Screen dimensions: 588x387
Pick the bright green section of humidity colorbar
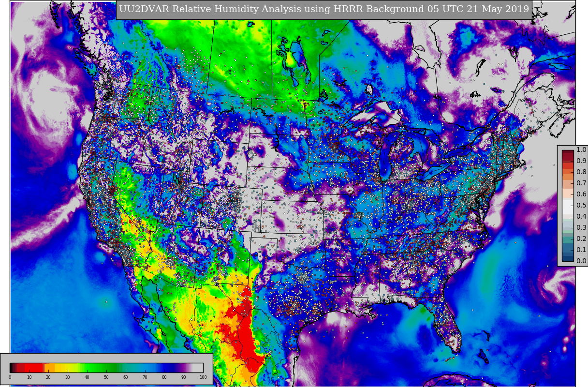coord(89,367)
